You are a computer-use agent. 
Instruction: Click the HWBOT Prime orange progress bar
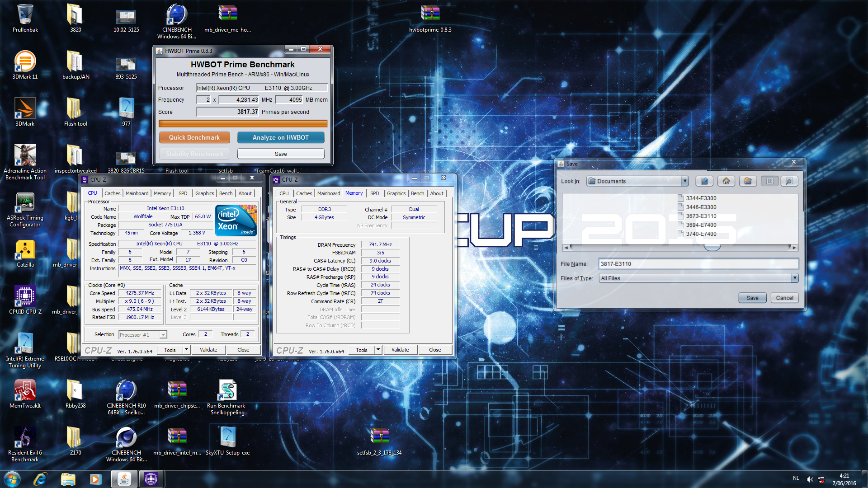[243, 123]
